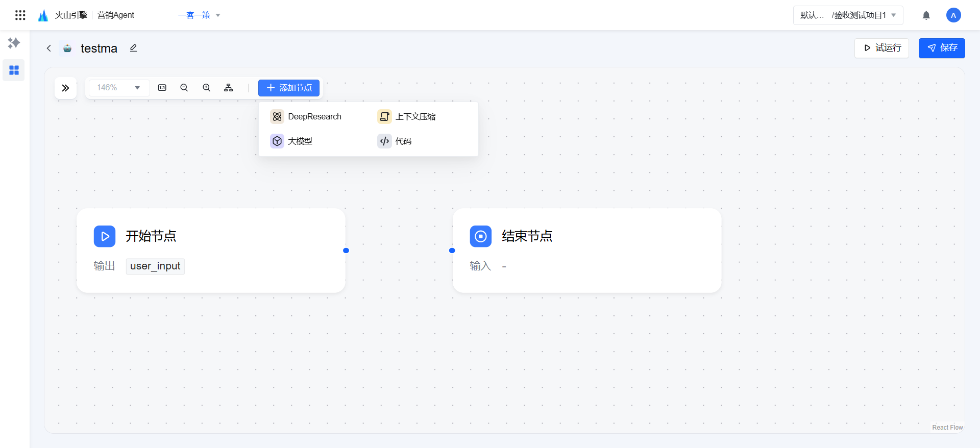Go back using the left arrow
980x448 pixels.
(49, 48)
